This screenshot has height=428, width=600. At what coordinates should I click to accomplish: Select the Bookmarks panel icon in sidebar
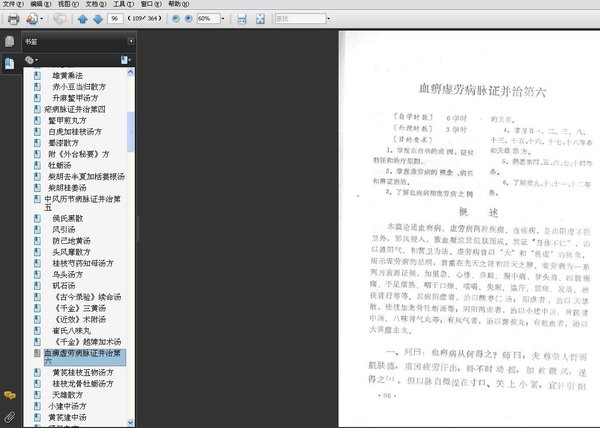pyautogui.click(x=10, y=63)
